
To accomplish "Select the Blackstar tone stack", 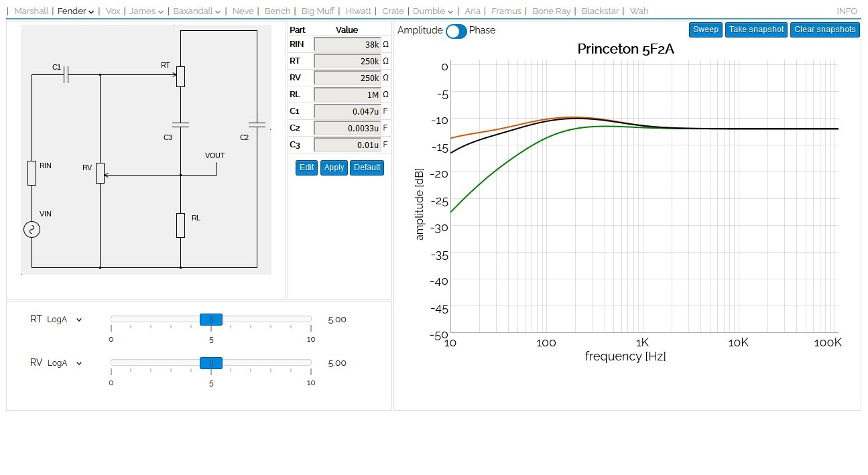I will pos(601,11).
